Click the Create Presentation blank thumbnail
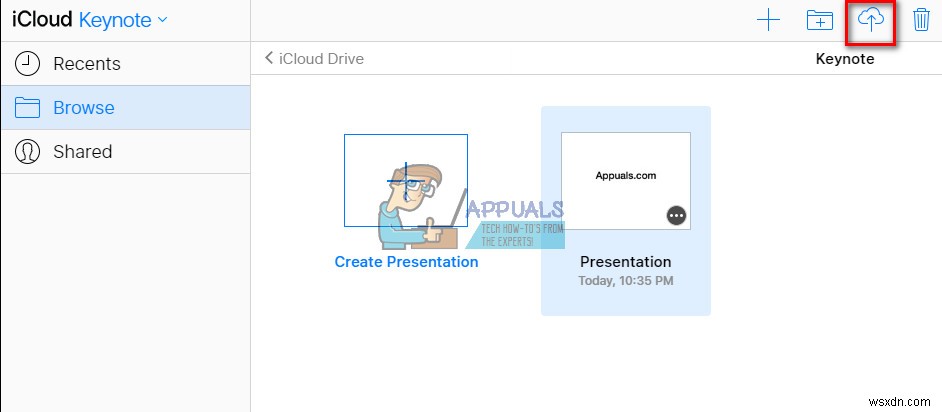 coord(406,180)
